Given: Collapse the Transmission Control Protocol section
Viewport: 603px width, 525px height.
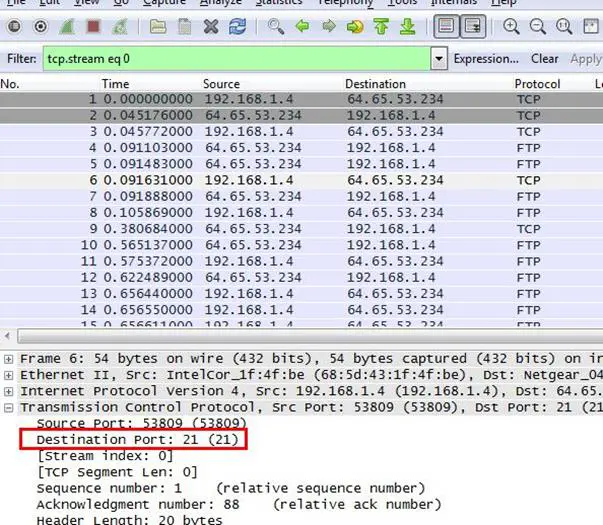Looking at the screenshot, I should (x=9, y=407).
